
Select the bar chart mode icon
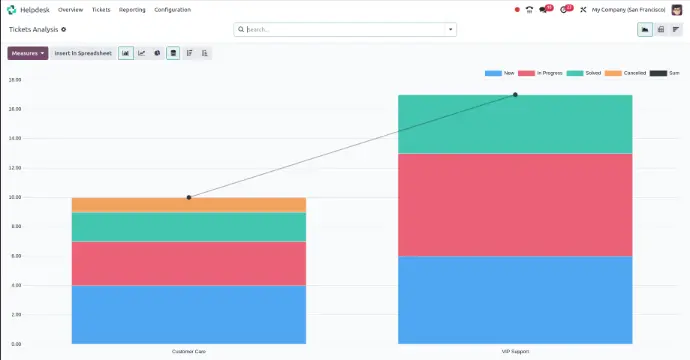pos(126,53)
